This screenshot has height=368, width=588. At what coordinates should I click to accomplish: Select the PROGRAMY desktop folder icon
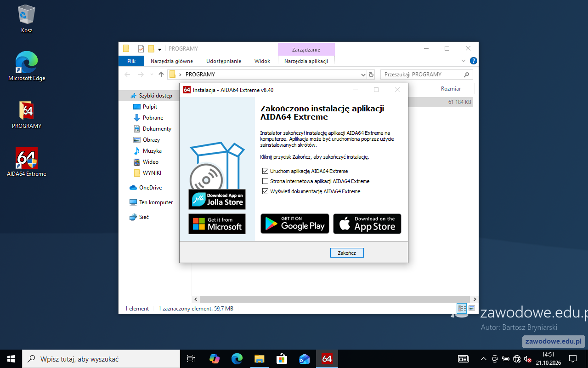(x=27, y=115)
